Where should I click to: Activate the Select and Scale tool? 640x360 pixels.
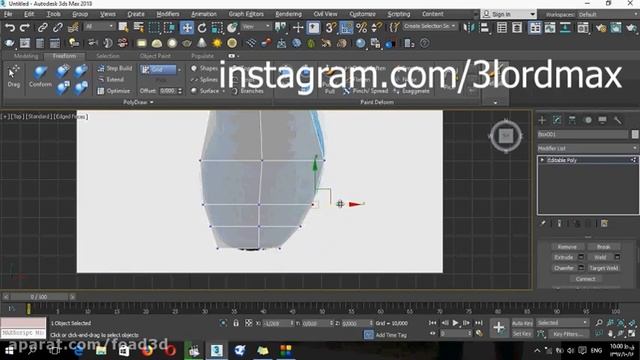pos(217,28)
